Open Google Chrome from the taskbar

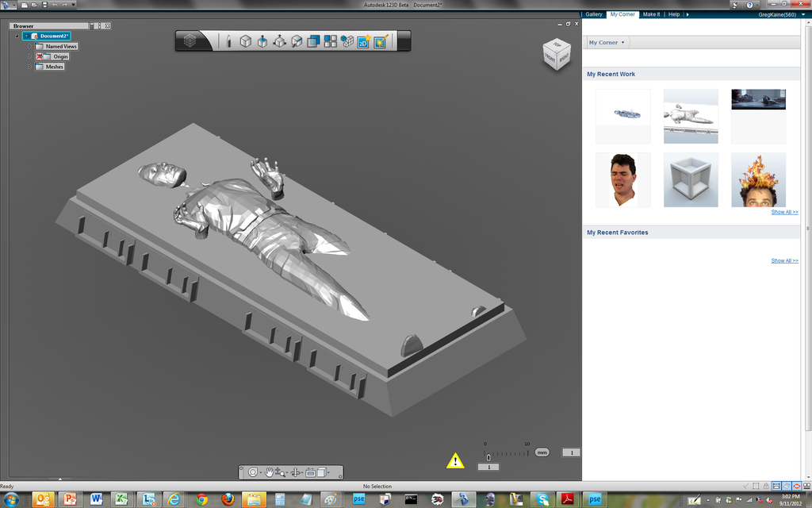point(202,500)
